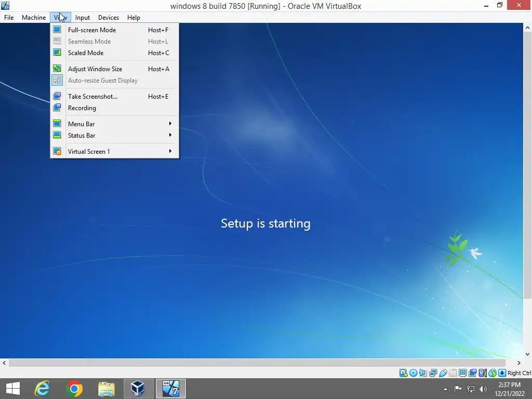This screenshot has width=532, height=399.
Task: Select the Recording menu entry
Action: [115, 108]
